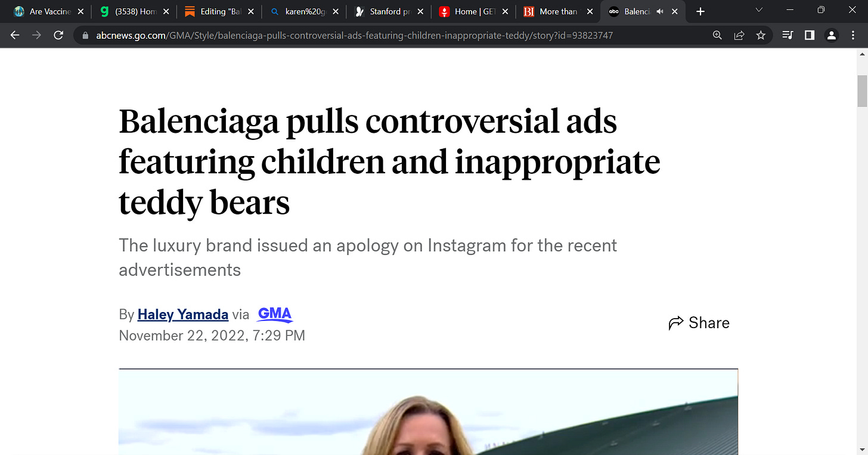Click the Share button on the article
The width and height of the screenshot is (868, 455).
(699, 323)
